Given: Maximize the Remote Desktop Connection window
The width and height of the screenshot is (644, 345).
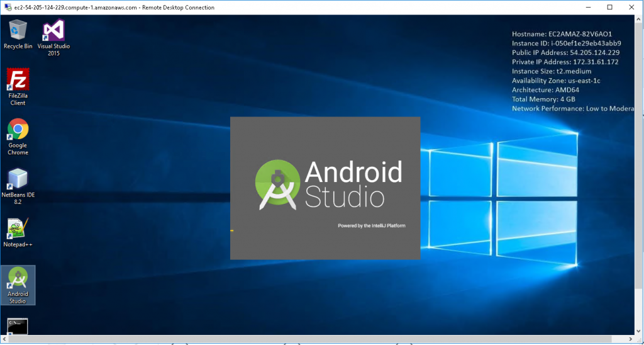Looking at the screenshot, I should (x=609, y=8).
